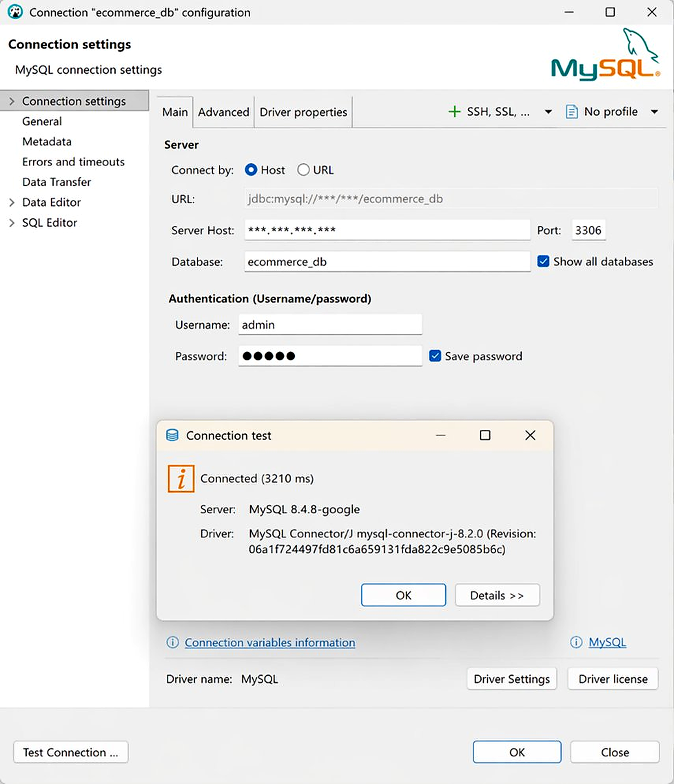
Task: Minimize the Connection test dialog
Action: (441, 435)
